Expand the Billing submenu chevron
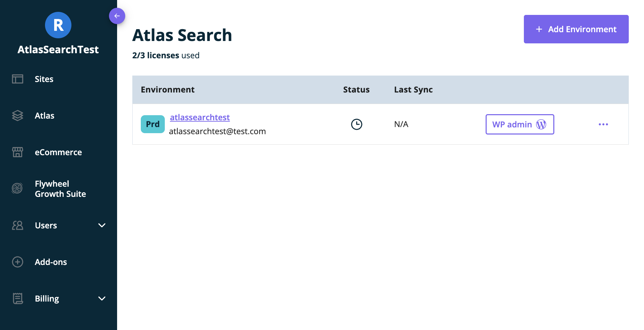Image resolution: width=644 pixels, height=330 pixels. click(102, 298)
